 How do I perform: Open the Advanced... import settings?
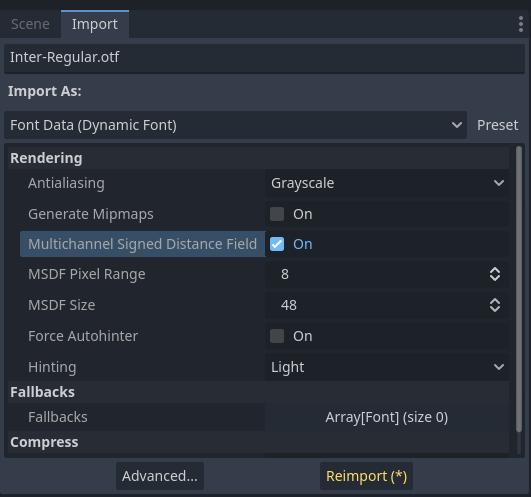pyautogui.click(x=160, y=476)
